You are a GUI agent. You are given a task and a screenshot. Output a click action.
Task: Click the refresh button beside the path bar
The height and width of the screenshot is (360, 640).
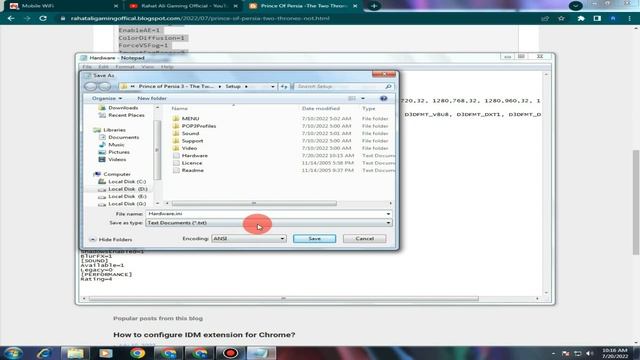coord(284,87)
